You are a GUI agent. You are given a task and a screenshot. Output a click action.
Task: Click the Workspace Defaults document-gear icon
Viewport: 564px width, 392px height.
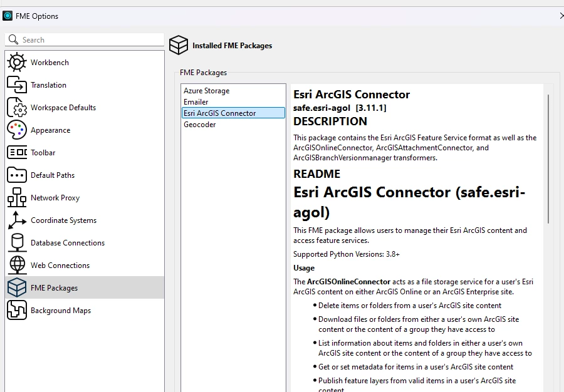pos(16,108)
